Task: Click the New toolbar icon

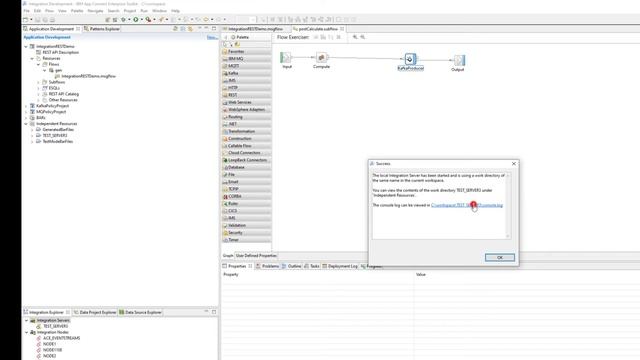Action: pos(26,20)
